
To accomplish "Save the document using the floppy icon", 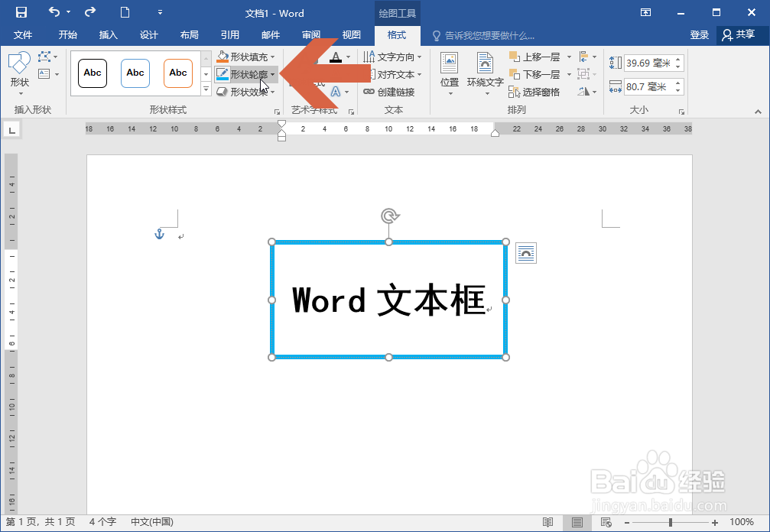I will 21,13.
